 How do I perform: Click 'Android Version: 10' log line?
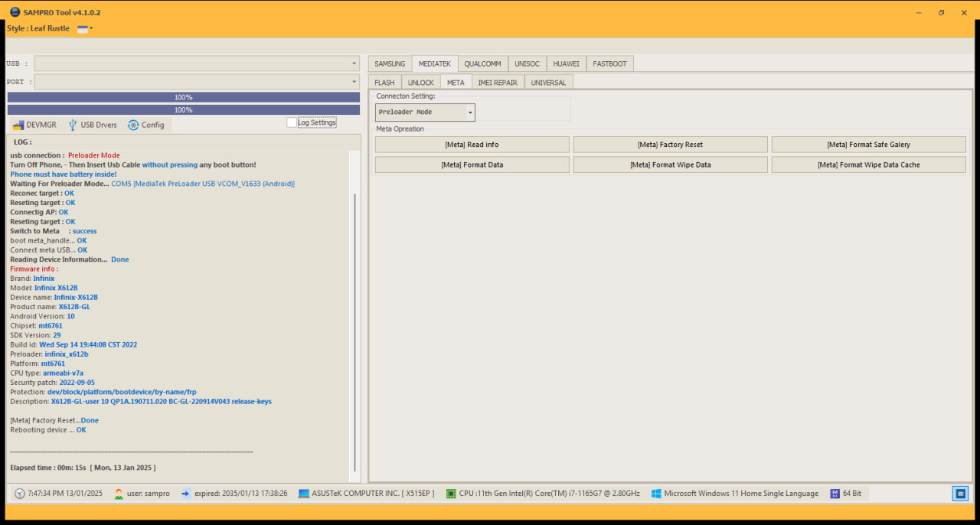click(42, 316)
